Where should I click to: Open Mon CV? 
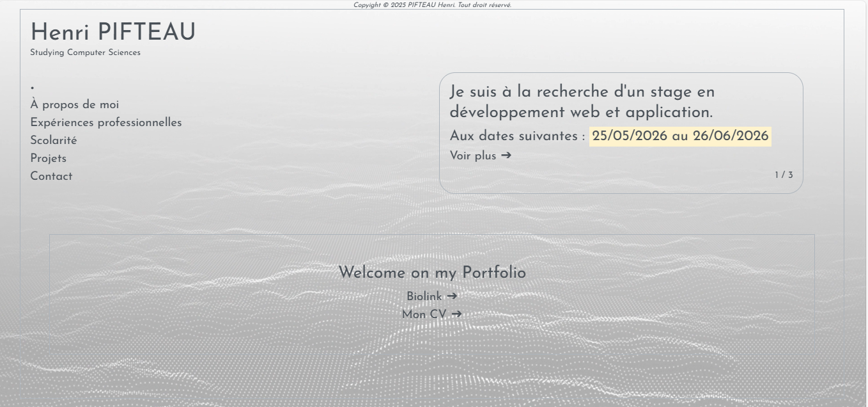(422, 314)
